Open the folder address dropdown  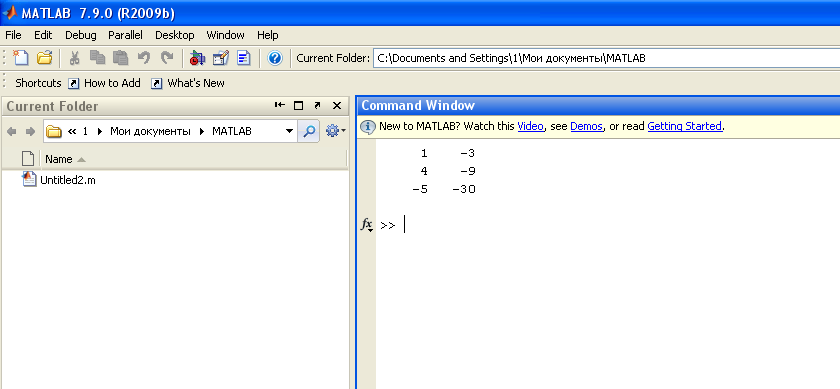click(x=289, y=131)
